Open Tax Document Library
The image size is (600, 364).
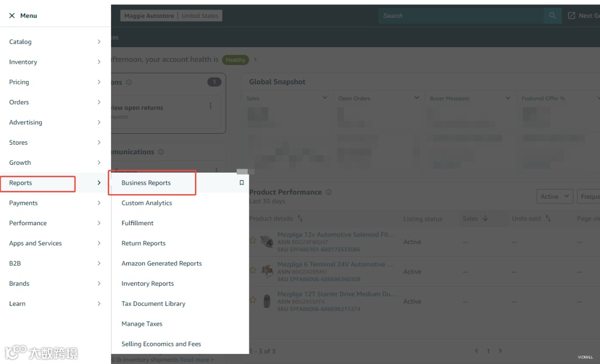pos(153,304)
